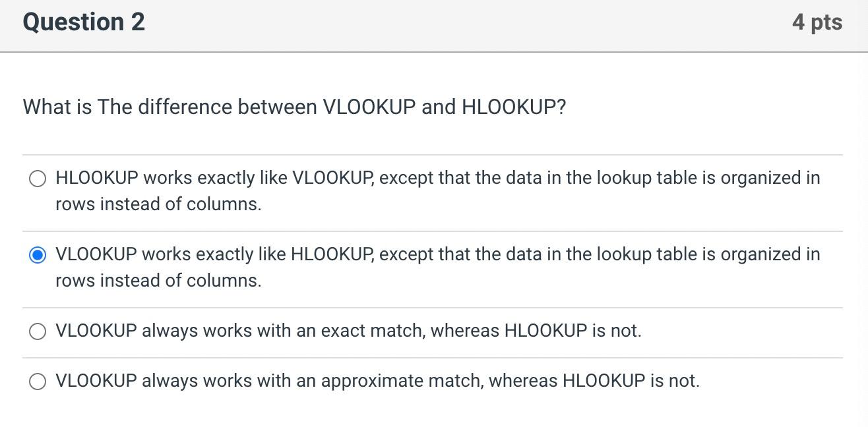
Task: Deselect the selected second answer choice
Action: (x=38, y=254)
